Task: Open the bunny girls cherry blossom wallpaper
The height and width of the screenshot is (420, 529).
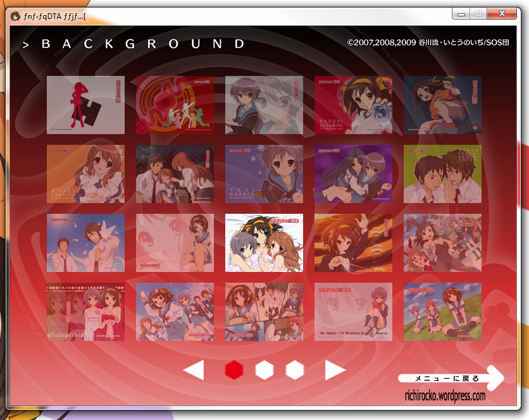Action: coord(443,243)
